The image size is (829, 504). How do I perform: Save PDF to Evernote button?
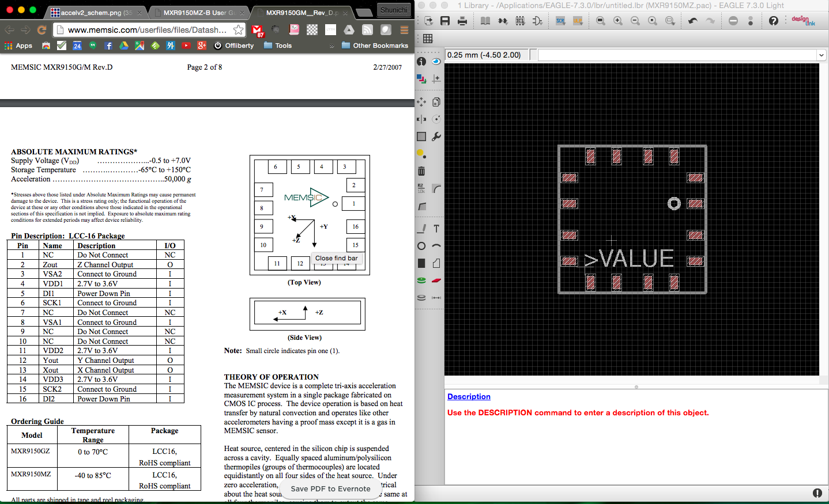(x=330, y=488)
